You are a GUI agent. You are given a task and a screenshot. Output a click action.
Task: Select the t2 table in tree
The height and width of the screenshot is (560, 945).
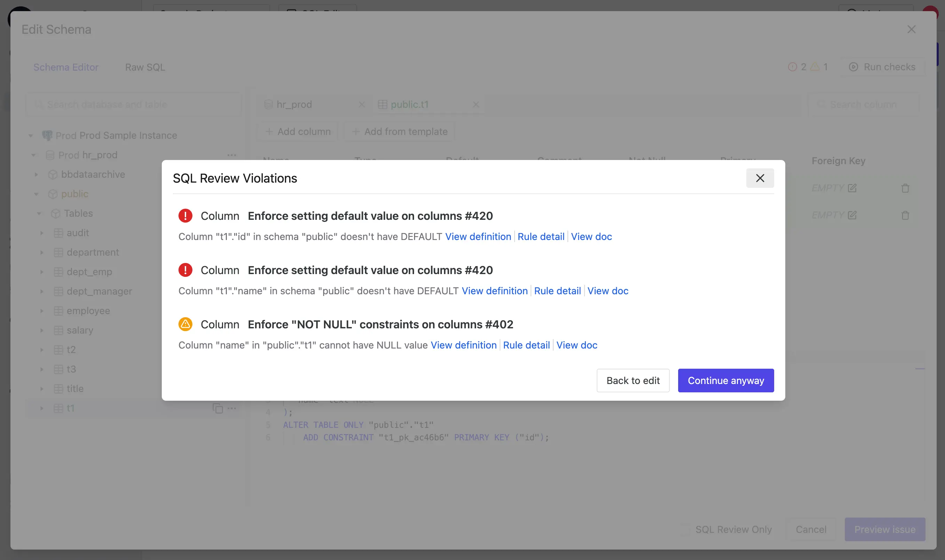tap(71, 350)
